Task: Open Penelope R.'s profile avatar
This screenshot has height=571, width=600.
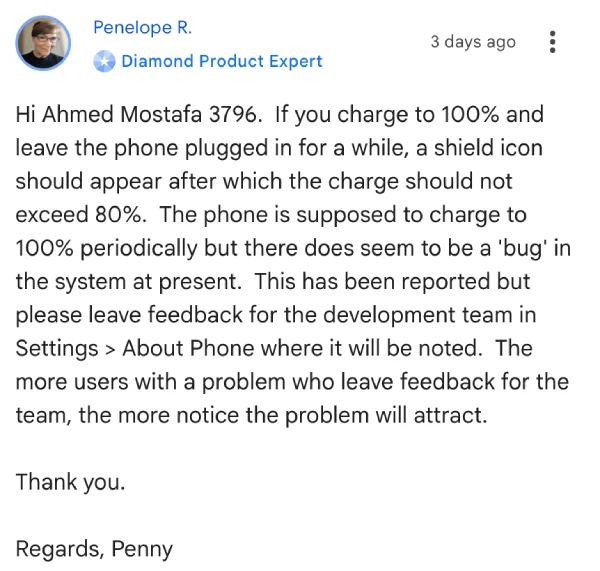Action: pos(43,43)
